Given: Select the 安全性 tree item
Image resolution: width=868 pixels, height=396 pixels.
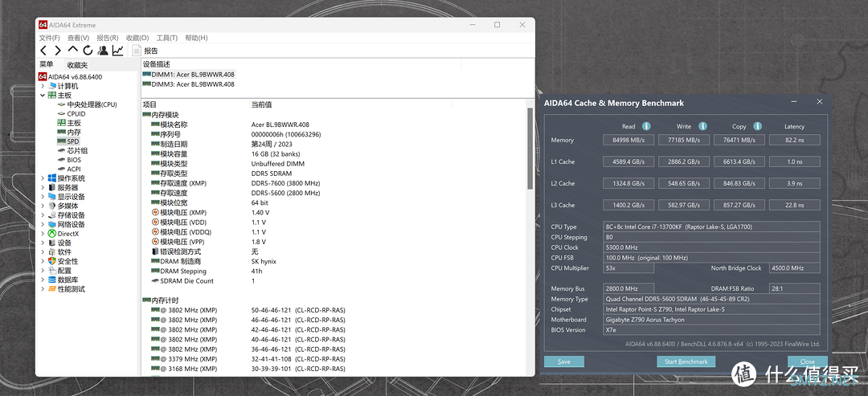Looking at the screenshot, I should click(x=63, y=261).
